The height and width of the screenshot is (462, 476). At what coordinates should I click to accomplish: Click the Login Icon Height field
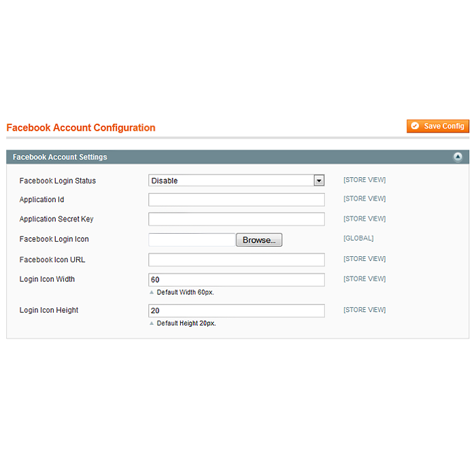point(237,310)
